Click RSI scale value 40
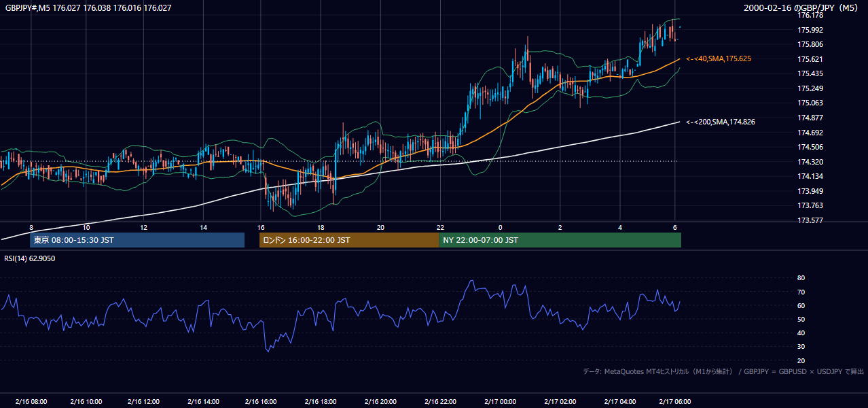This screenshot has height=408, width=868. [x=801, y=333]
